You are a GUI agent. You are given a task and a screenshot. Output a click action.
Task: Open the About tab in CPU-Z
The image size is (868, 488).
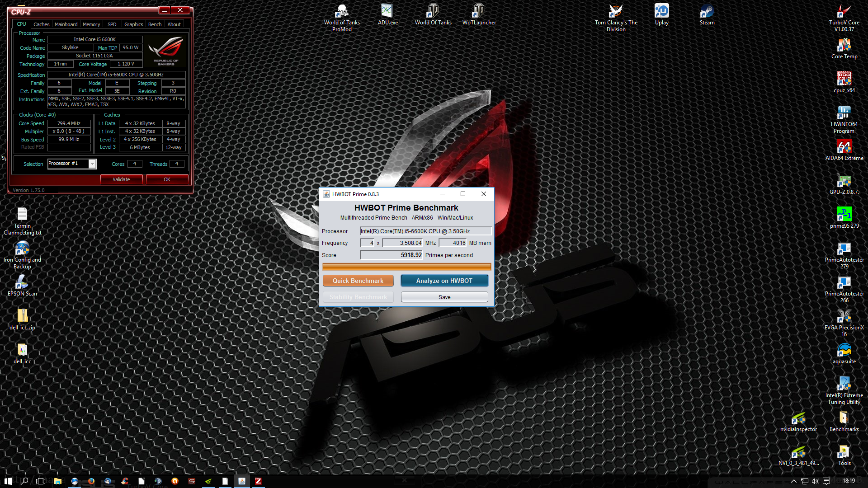point(174,24)
